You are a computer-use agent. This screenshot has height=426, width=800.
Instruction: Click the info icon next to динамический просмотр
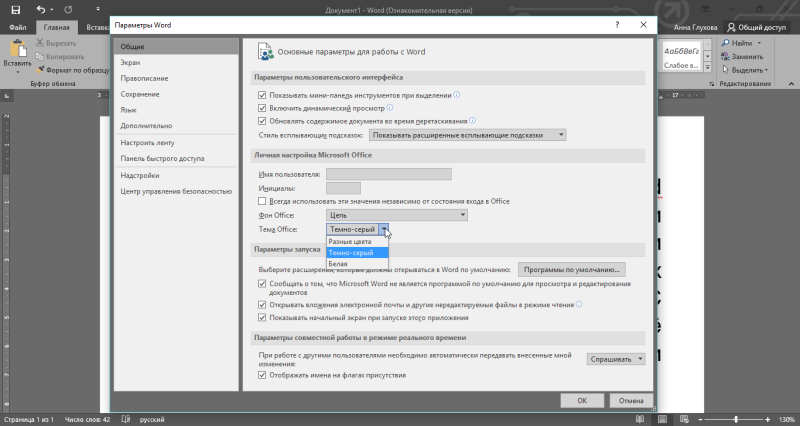click(x=390, y=108)
